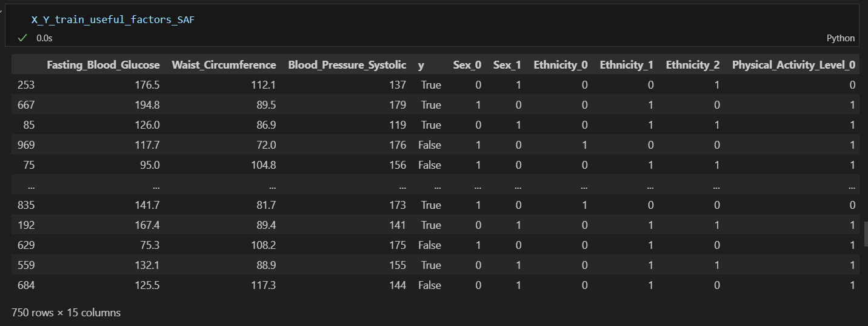Click the X_Y_train_useful_factors_SAF code line

113,19
